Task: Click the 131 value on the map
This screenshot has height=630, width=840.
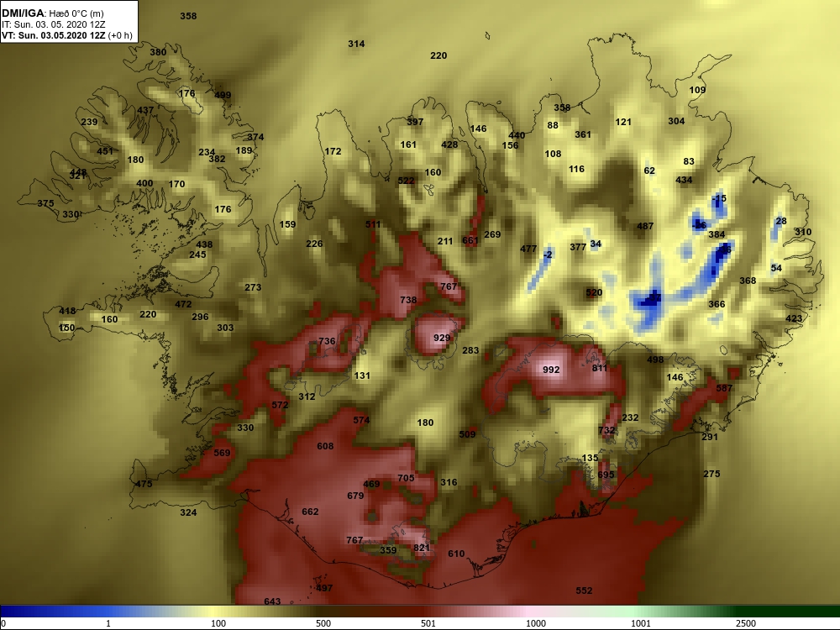Action: [362, 375]
